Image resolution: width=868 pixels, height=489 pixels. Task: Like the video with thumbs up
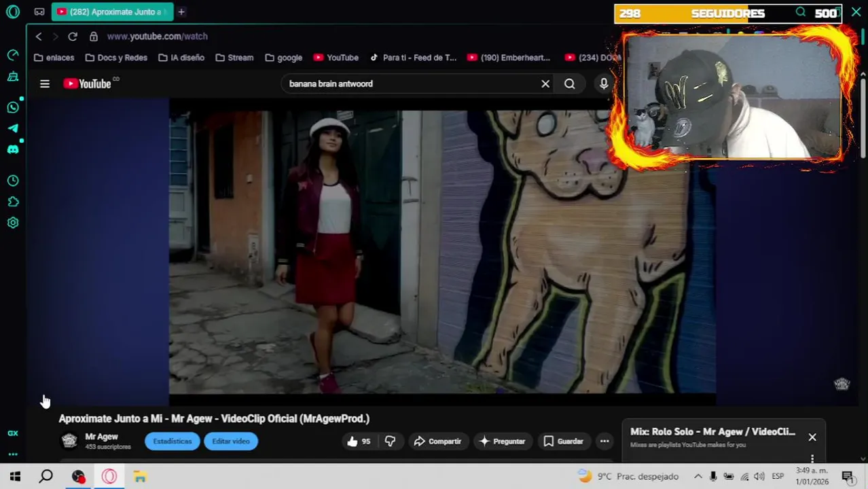pos(359,441)
